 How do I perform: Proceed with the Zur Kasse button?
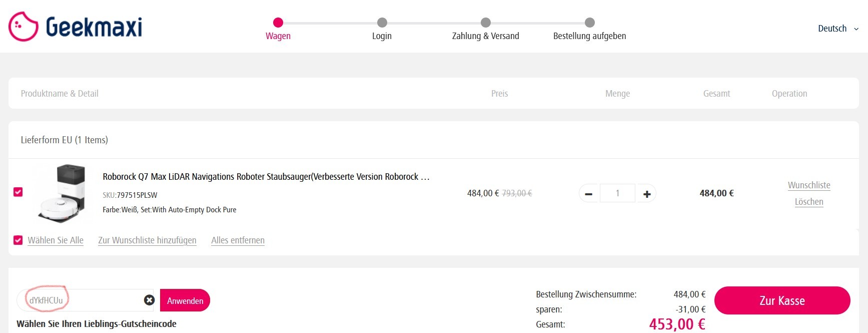(782, 300)
